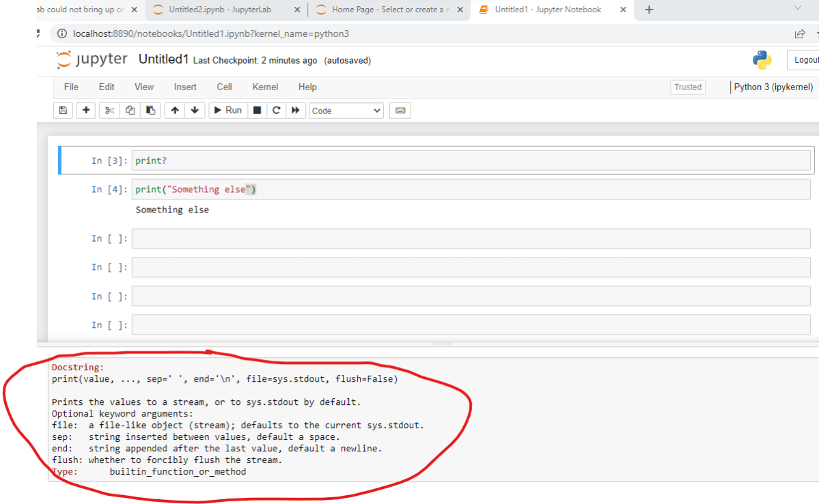Click the first empty code cell

click(471, 238)
